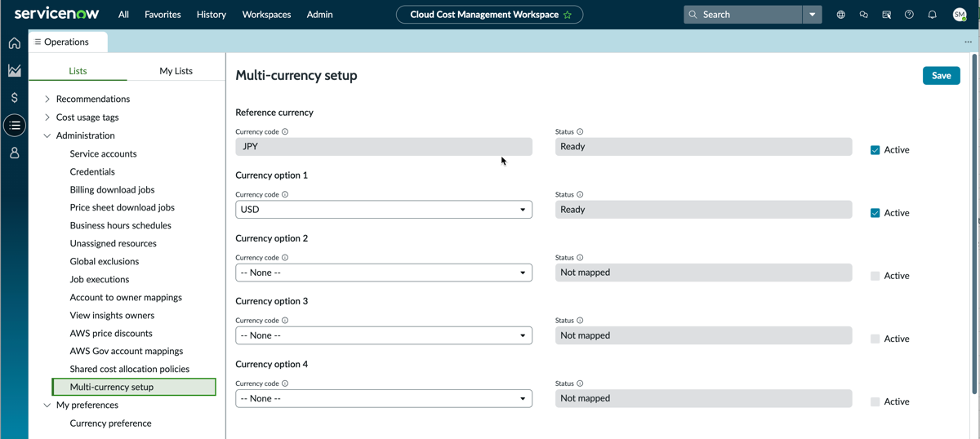
Task: Open Currency option 3 code dropdown
Action: click(x=384, y=335)
